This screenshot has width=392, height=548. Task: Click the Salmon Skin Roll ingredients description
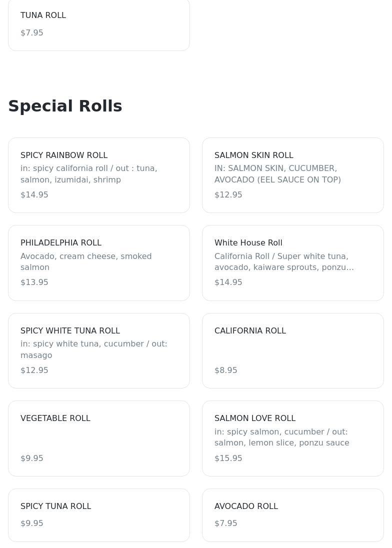point(277,174)
